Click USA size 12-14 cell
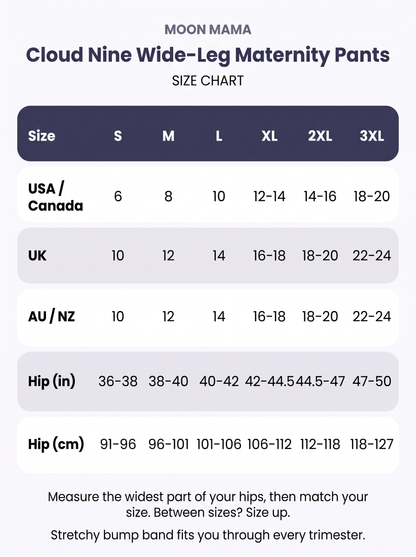 (269, 196)
